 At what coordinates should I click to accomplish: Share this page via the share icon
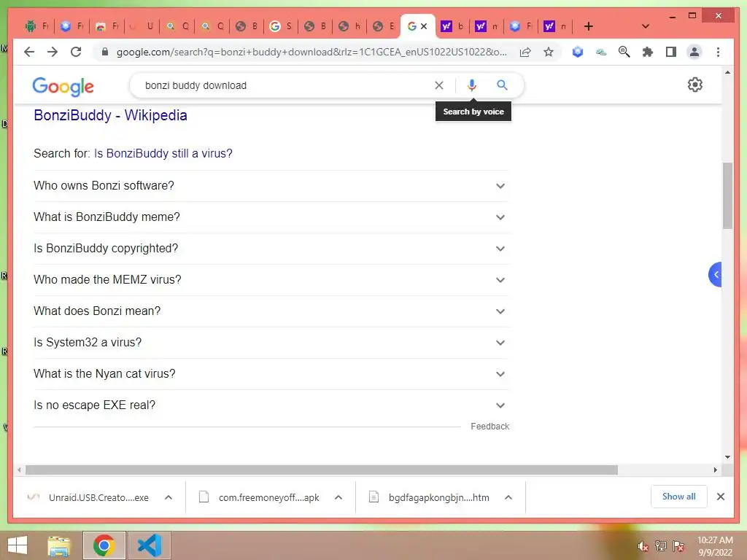(x=525, y=52)
